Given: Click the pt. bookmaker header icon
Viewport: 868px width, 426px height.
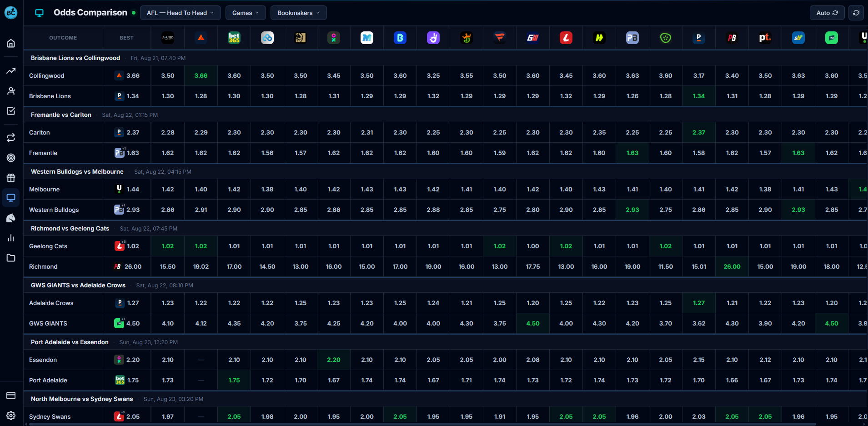Looking at the screenshot, I should coord(765,38).
